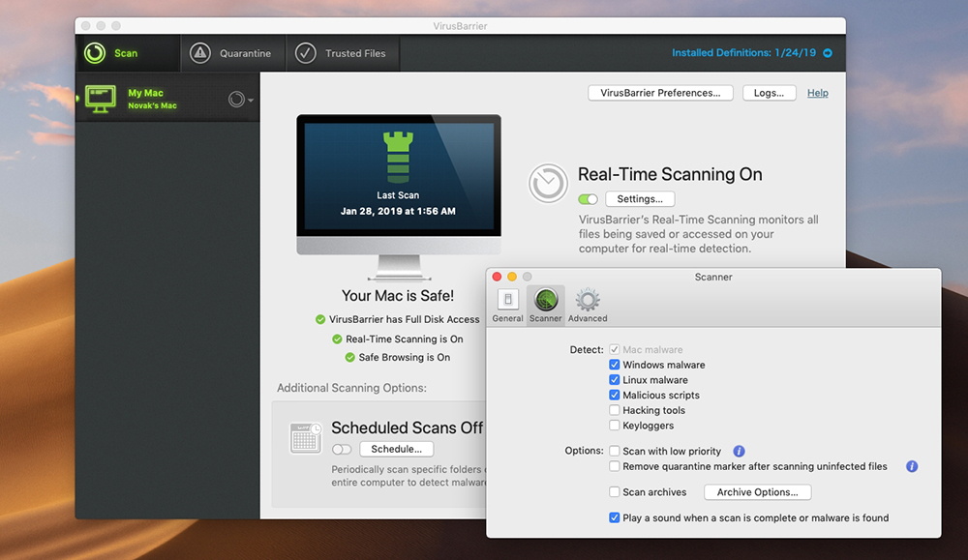Click the Installed Definitions: 1/24/19 text
This screenshot has height=560, width=968.
click(743, 53)
